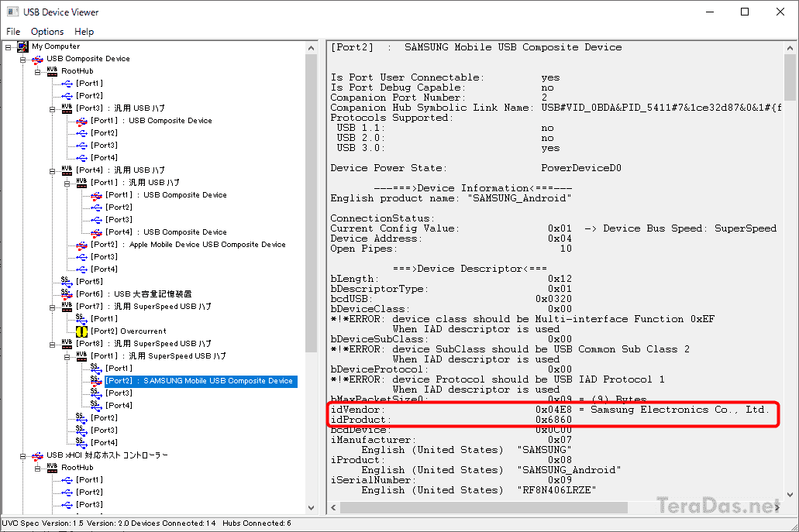Image resolution: width=799 pixels, height=532 pixels.
Task: Click the hub icon for [Port8] SuperSpeed hub
Action: click(67, 344)
